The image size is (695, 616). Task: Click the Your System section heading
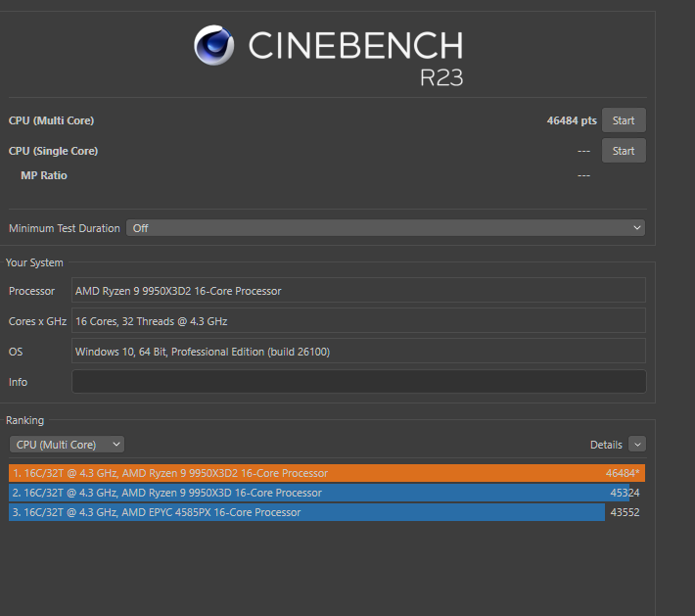click(34, 262)
